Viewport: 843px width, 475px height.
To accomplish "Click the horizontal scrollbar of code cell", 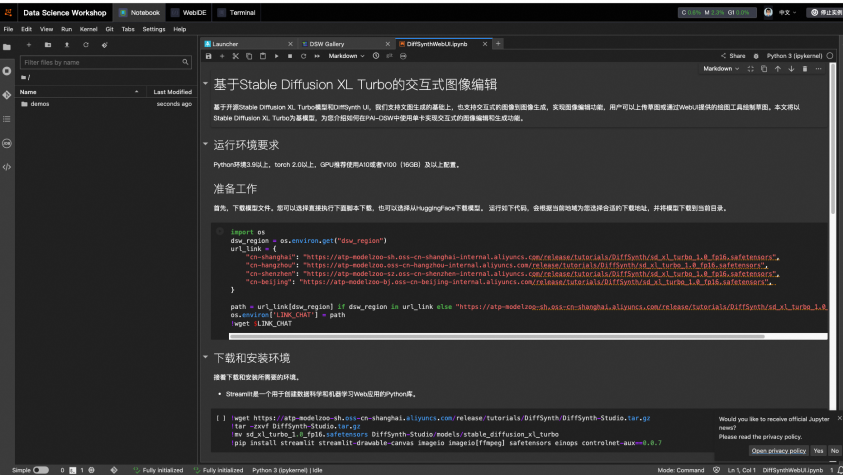I will (496, 336).
